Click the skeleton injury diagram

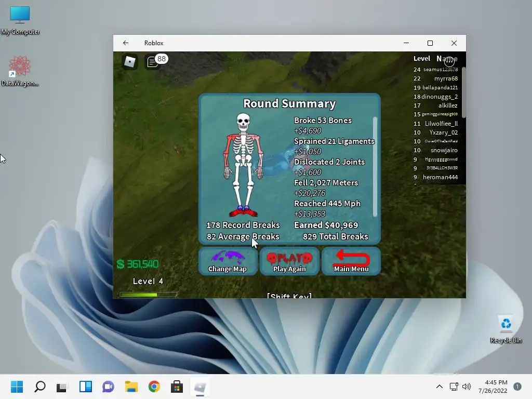tap(243, 165)
